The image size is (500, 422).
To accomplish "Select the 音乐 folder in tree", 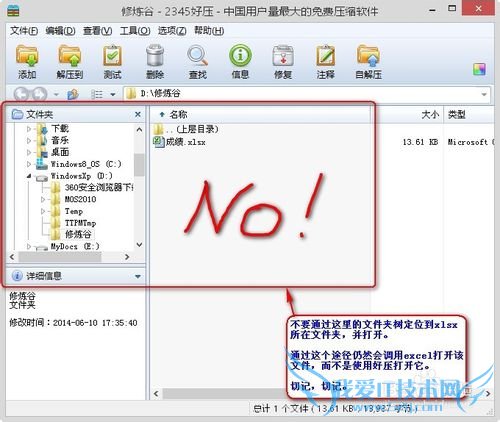I will [60, 140].
